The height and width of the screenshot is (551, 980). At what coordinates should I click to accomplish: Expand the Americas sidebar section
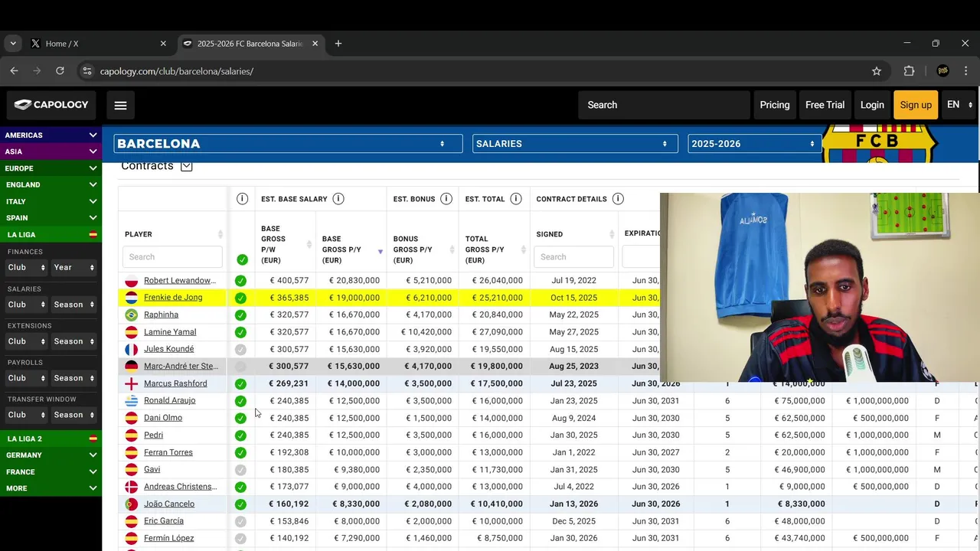[x=51, y=135]
